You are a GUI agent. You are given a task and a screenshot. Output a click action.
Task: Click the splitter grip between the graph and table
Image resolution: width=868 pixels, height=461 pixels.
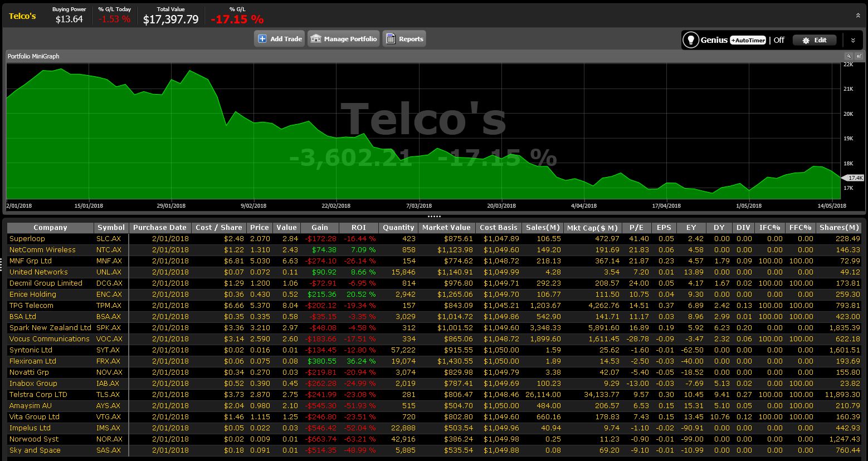click(x=434, y=216)
